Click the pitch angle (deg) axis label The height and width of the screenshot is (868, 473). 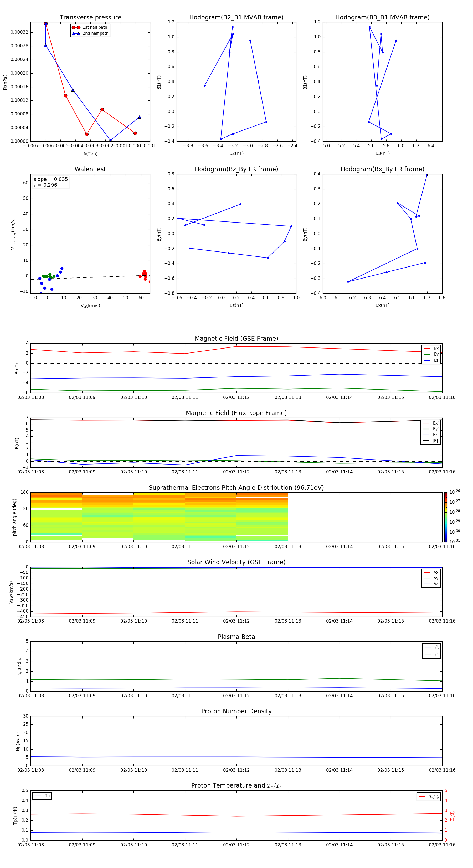click(14, 517)
